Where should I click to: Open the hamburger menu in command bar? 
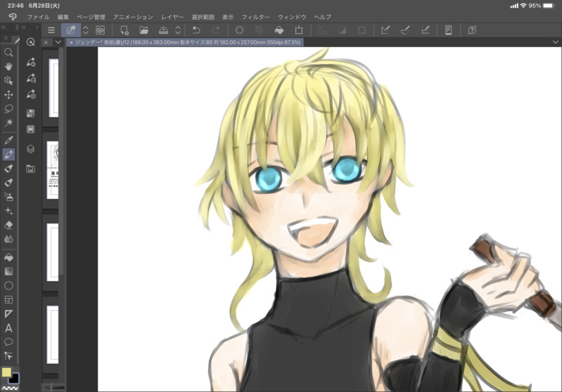click(51, 30)
